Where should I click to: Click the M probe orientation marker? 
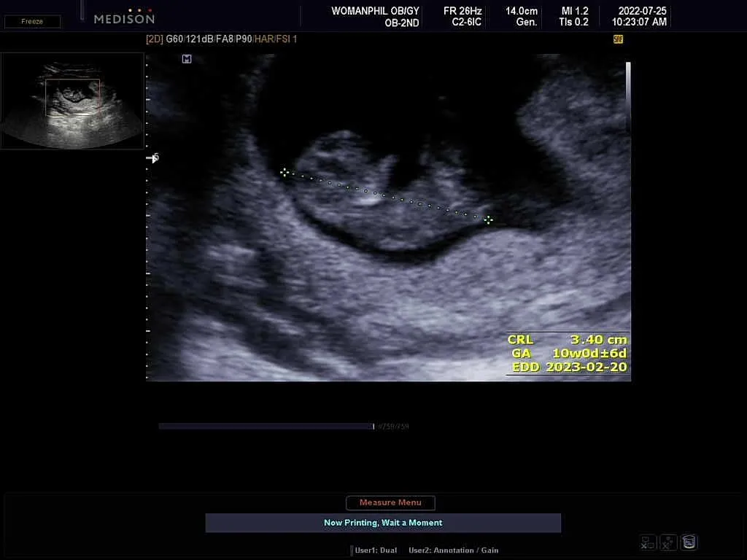[x=187, y=58]
